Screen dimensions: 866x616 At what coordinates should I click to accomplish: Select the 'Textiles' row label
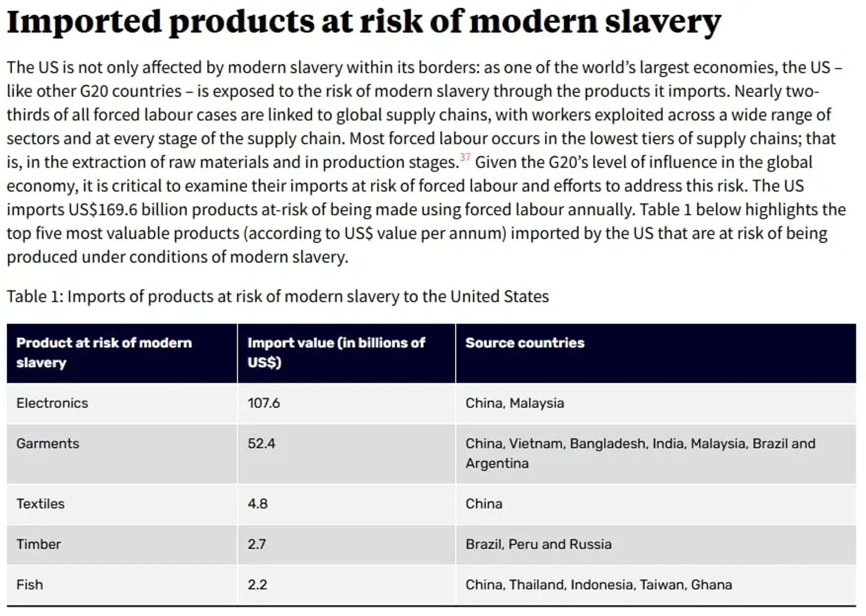pos(122,504)
